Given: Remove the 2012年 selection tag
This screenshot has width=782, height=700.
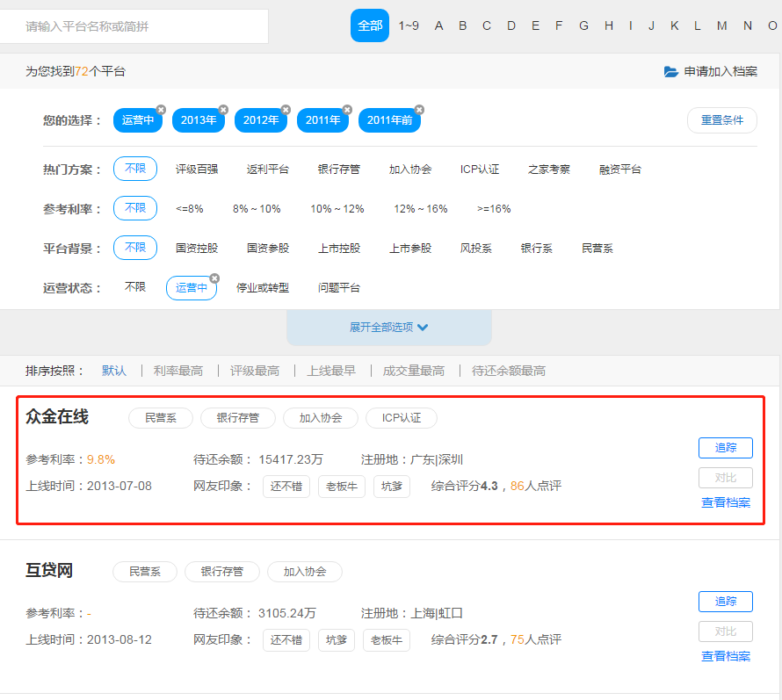Looking at the screenshot, I should (286, 109).
